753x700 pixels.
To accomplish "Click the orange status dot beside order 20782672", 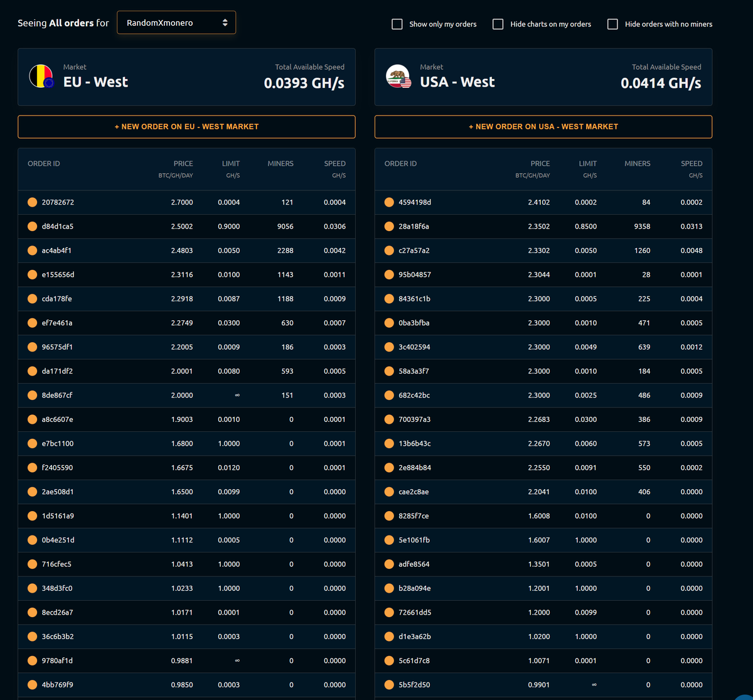I will (32, 202).
